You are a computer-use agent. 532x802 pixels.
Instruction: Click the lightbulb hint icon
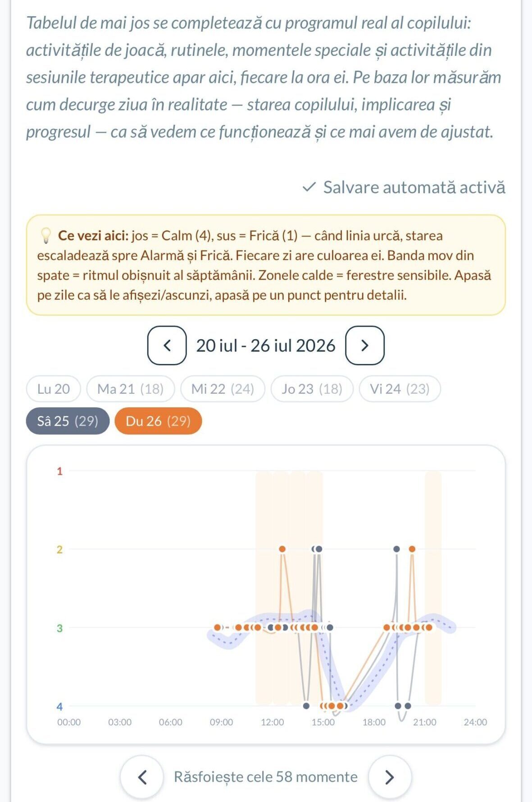tap(46, 236)
